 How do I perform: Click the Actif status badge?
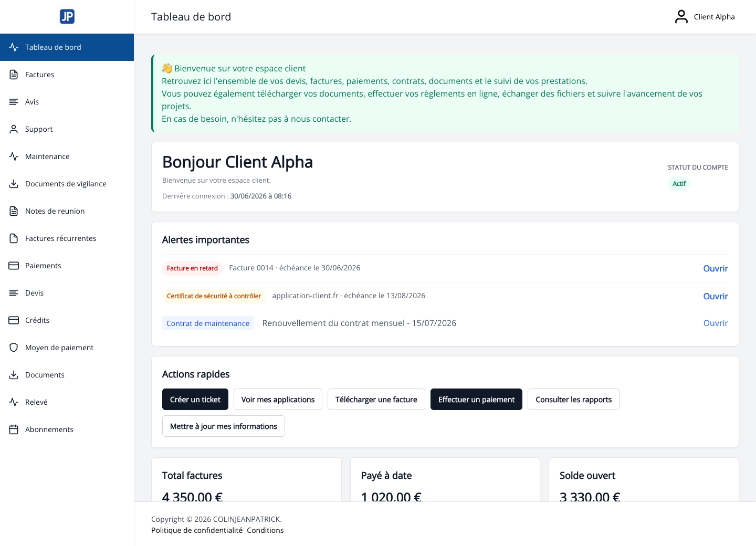[679, 184]
